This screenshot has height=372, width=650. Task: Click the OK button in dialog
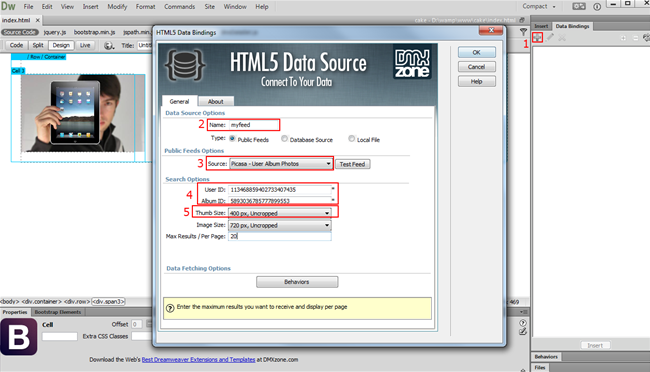(477, 52)
